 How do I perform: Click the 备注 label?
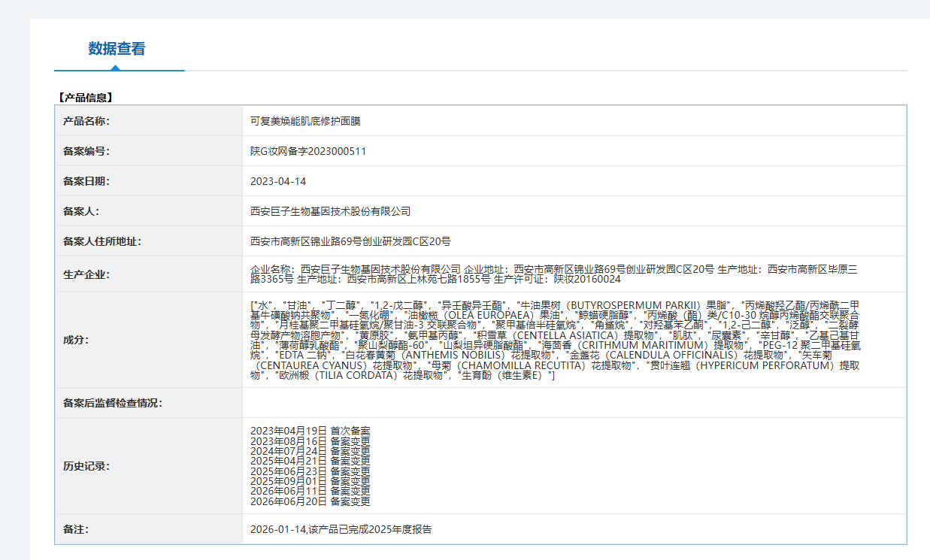click(76, 529)
